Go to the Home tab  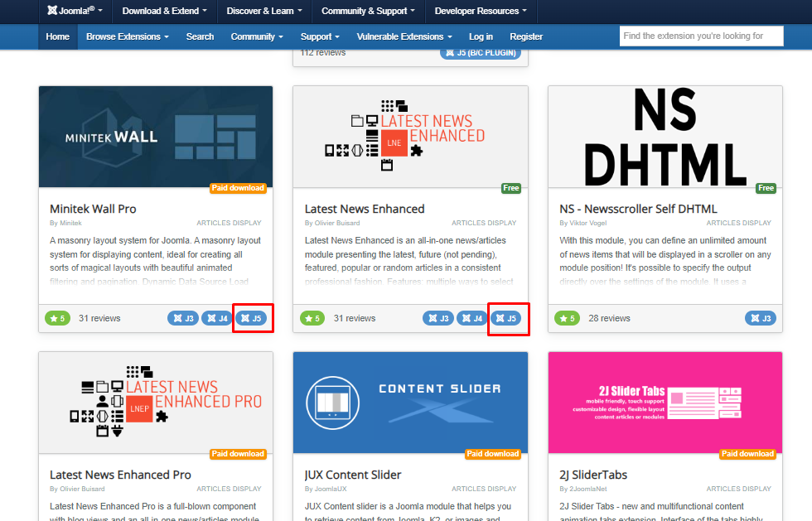pyautogui.click(x=58, y=36)
